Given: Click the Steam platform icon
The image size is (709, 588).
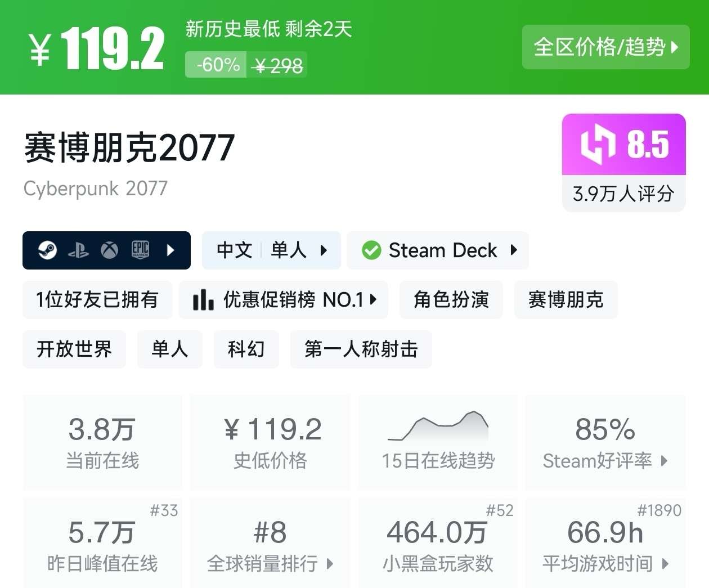Looking at the screenshot, I should 47,250.
